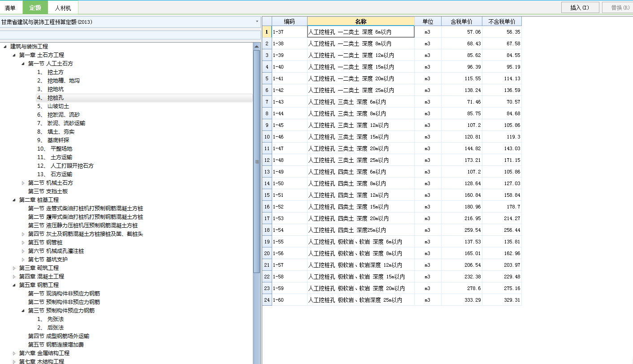
Task: Select tree item 4、挖桩孔
Action: point(50,98)
